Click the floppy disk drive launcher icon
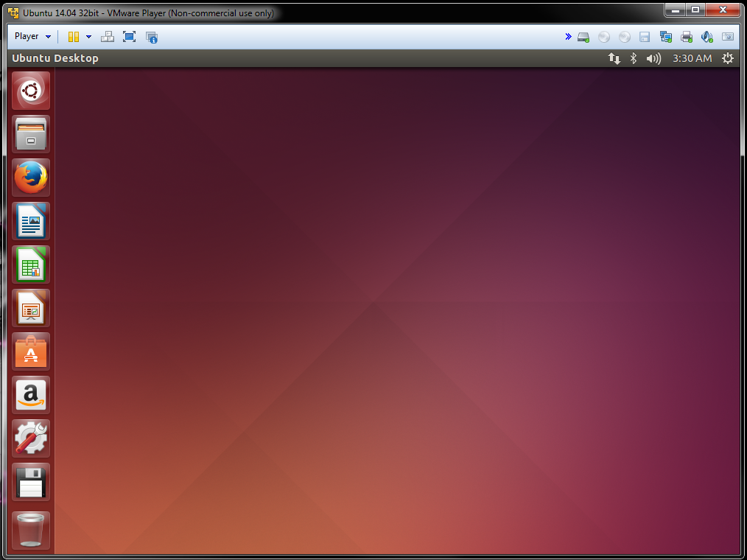 pyautogui.click(x=31, y=482)
